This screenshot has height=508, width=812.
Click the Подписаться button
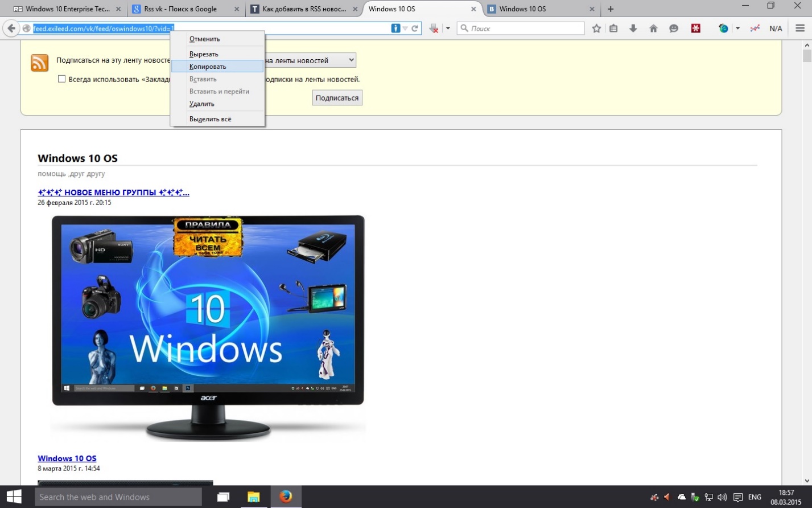point(337,98)
